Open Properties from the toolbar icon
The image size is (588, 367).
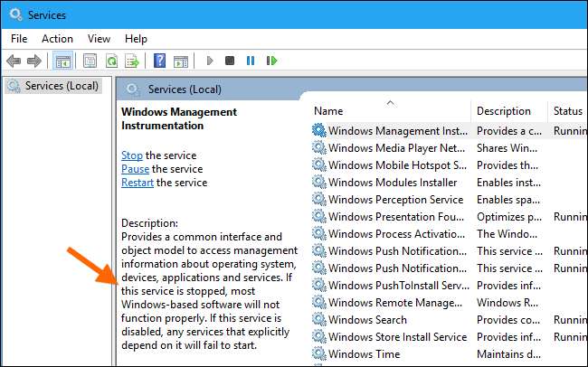pyautogui.click(x=90, y=61)
